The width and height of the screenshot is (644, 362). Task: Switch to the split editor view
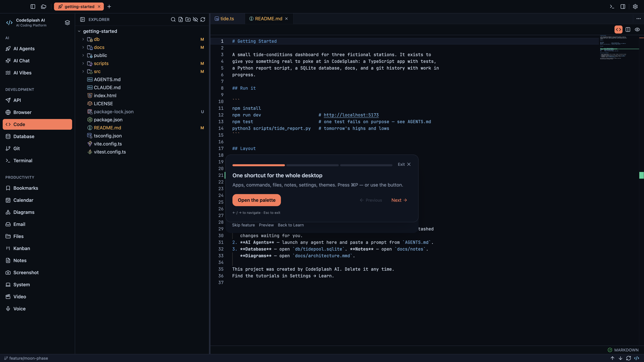coord(628,29)
